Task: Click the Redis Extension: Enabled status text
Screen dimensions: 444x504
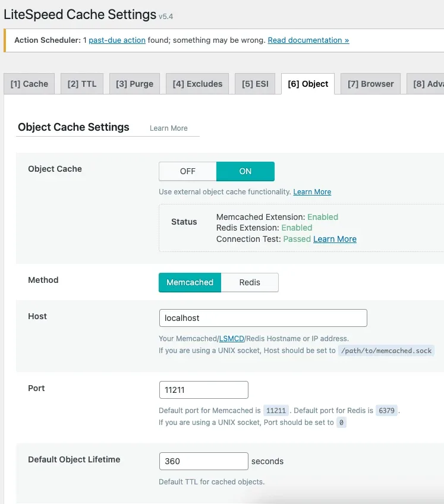Action: pyautogui.click(x=264, y=228)
